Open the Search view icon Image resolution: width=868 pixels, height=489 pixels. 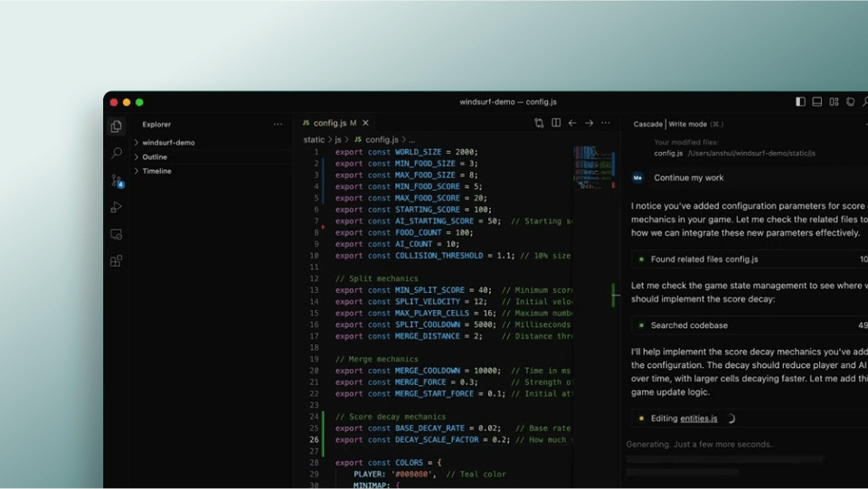click(116, 154)
